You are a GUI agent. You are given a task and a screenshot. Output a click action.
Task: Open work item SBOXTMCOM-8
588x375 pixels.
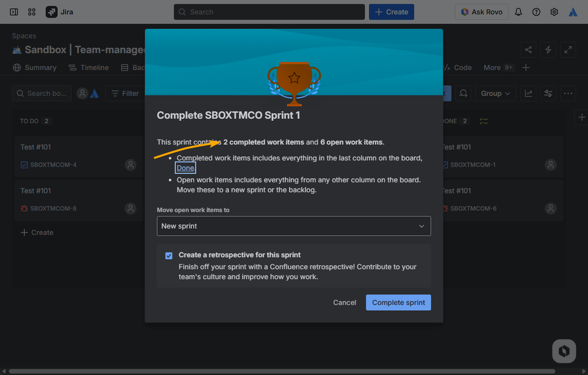pyautogui.click(x=53, y=208)
